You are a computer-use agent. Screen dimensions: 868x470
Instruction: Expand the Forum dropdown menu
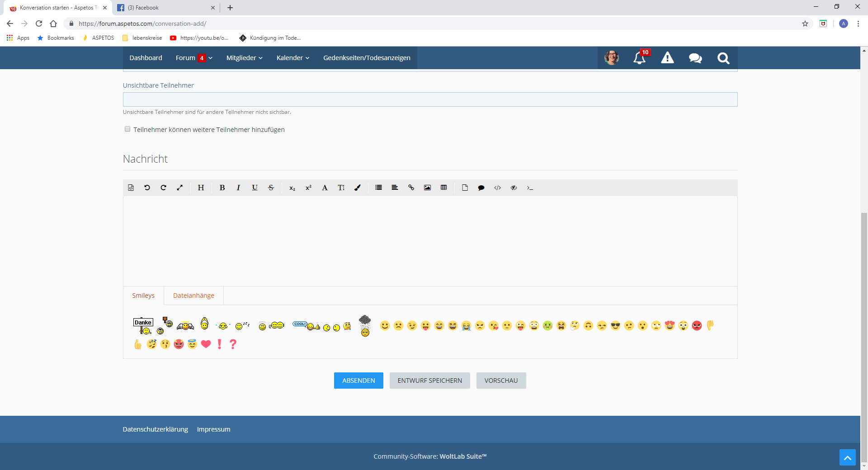[x=194, y=58]
